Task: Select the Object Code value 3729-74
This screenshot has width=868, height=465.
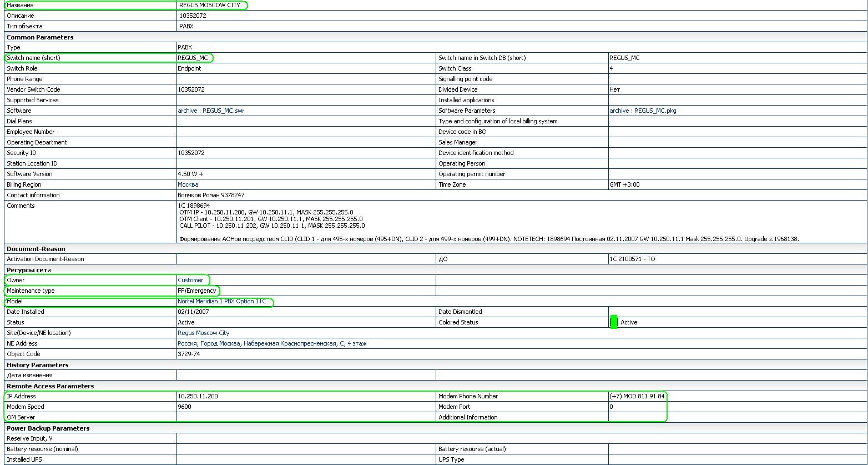Action: click(x=189, y=354)
